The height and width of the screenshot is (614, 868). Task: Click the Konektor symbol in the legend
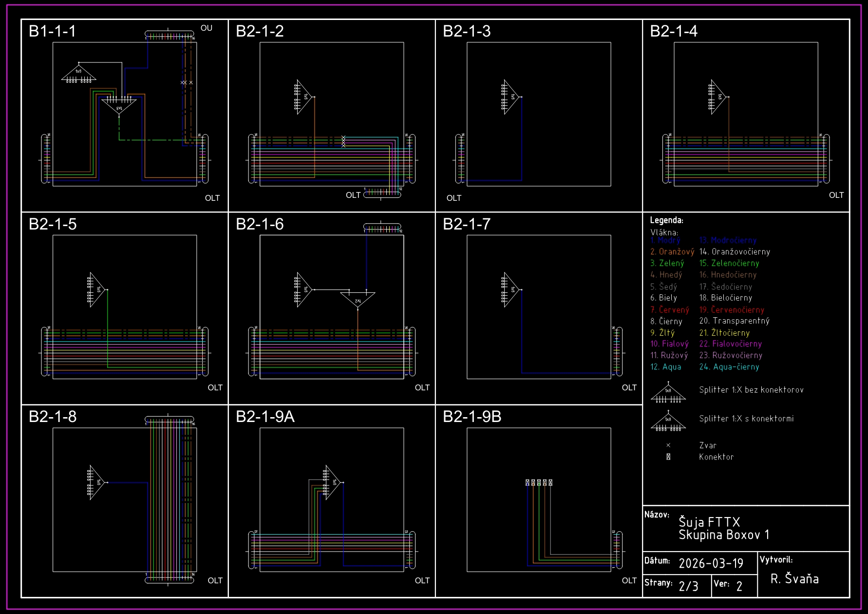pos(668,457)
